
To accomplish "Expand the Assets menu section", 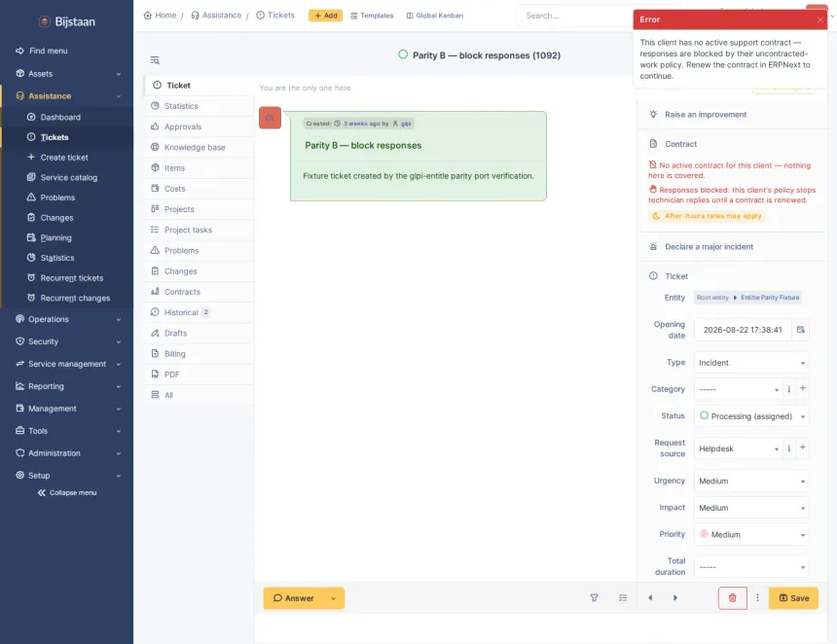I will tap(68, 74).
